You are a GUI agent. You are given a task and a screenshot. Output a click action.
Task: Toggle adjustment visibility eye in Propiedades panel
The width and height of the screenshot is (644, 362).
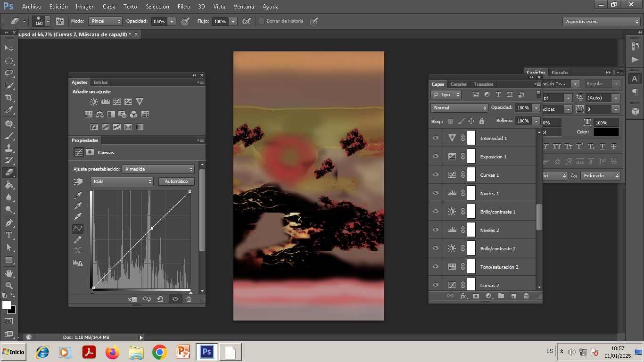tap(175, 299)
